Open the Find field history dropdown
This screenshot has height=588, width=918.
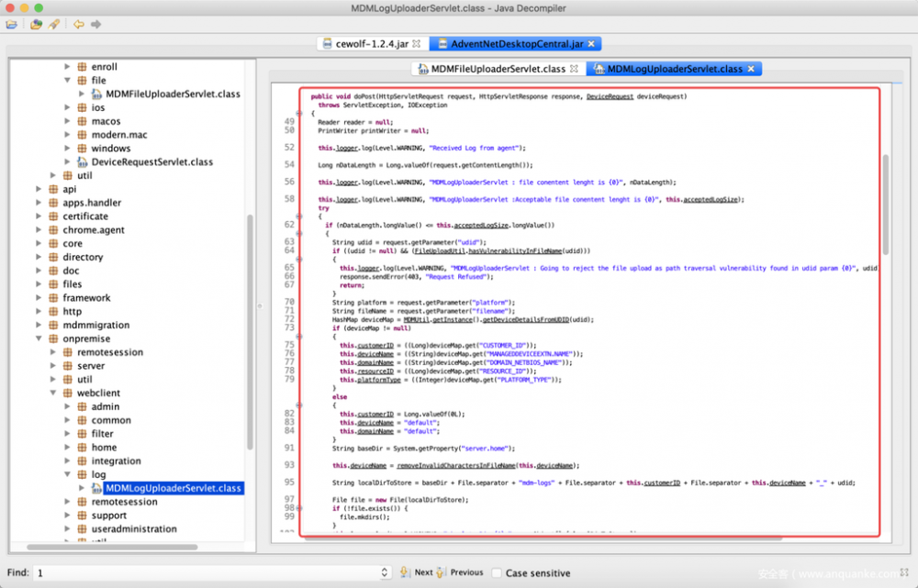(x=384, y=573)
